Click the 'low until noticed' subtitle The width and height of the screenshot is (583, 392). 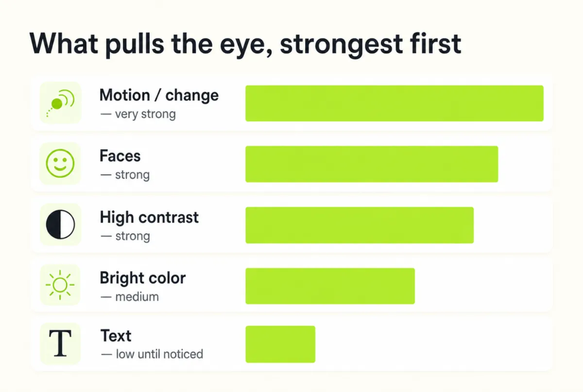152,354
